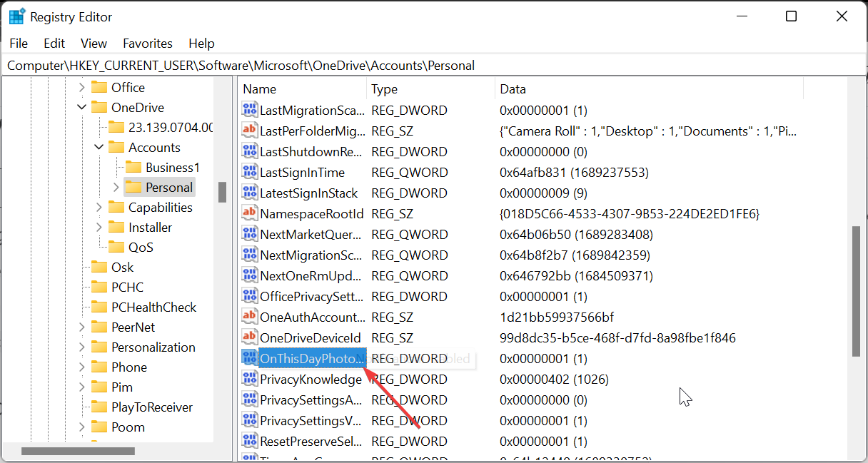Collapse the Accounts tree node
The height and width of the screenshot is (463, 868).
point(99,148)
